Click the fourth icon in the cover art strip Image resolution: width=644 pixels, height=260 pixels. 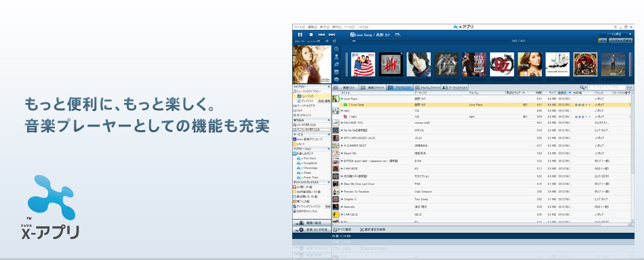[336, 72]
